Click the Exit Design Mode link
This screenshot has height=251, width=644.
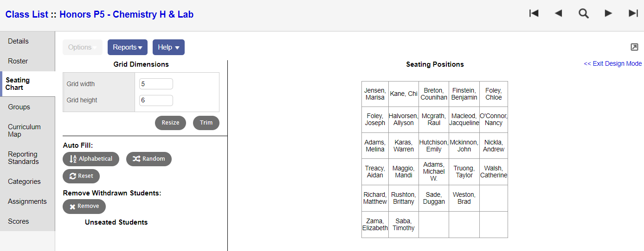(612, 64)
